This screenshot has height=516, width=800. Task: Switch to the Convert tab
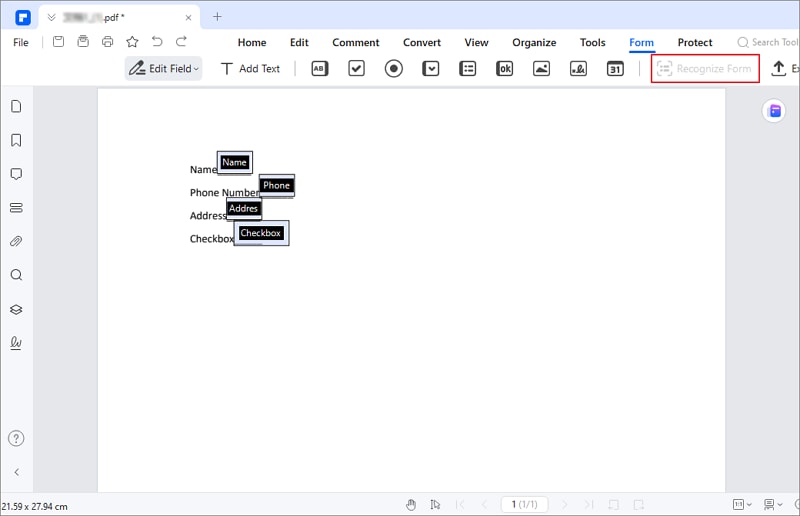coord(422,42)
